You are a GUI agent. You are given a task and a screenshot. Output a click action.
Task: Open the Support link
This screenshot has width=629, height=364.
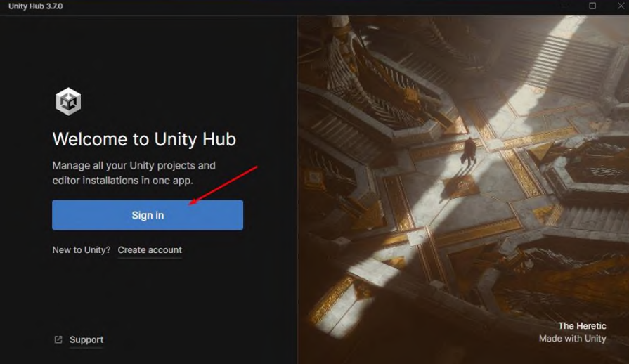tap(86, 339)
